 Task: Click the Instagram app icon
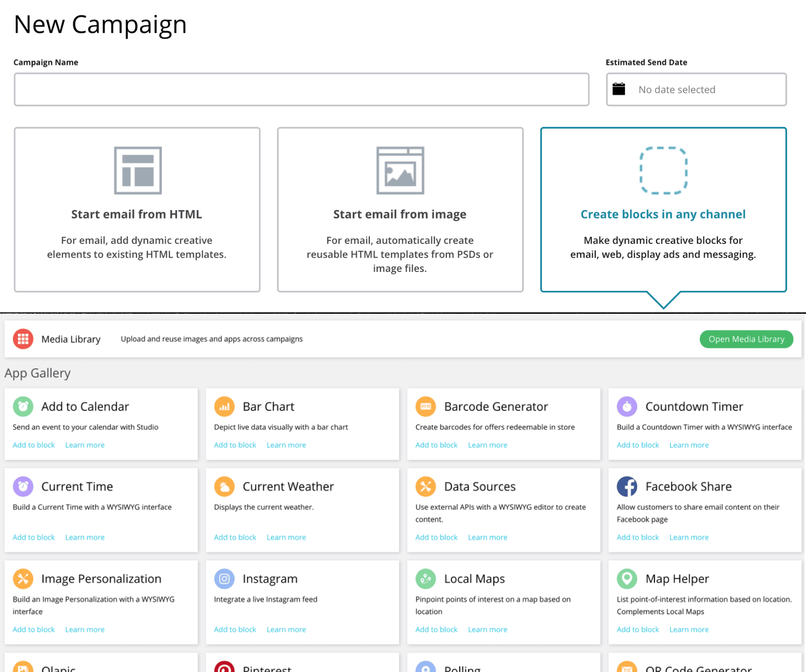[224, 579]
